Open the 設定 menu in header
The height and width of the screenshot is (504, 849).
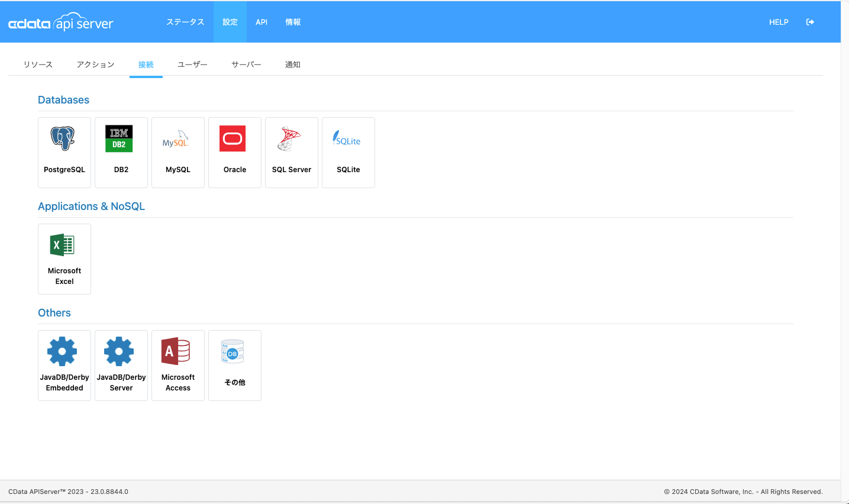click(230, 22)
